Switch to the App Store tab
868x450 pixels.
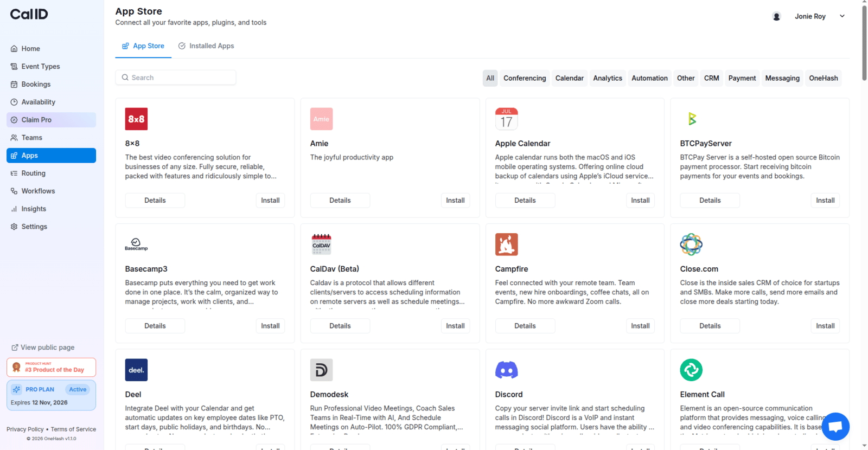pos(143,46)
